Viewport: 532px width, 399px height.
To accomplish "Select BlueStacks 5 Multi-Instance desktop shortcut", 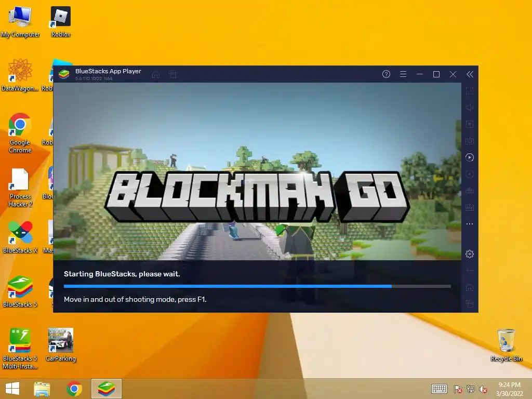I will (20, 349).
